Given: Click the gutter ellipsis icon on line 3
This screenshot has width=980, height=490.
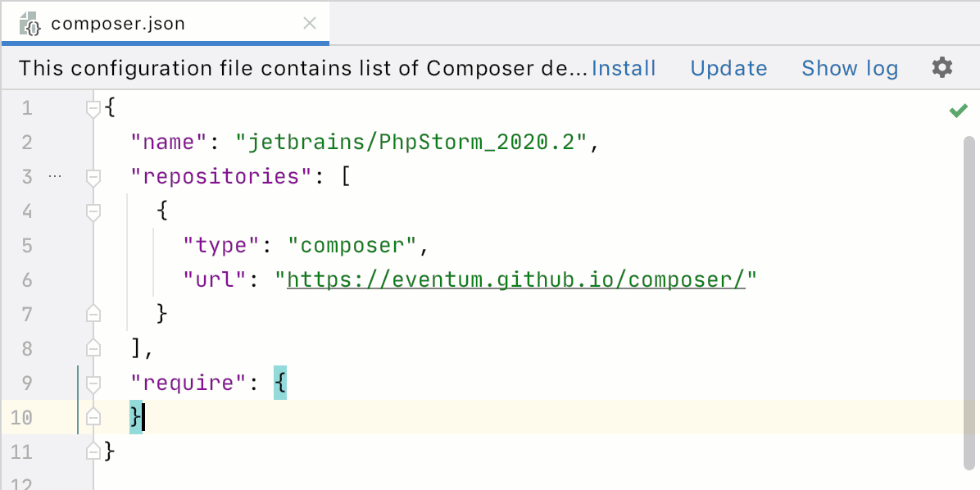Looking at the screenshot, I should 55,176.
